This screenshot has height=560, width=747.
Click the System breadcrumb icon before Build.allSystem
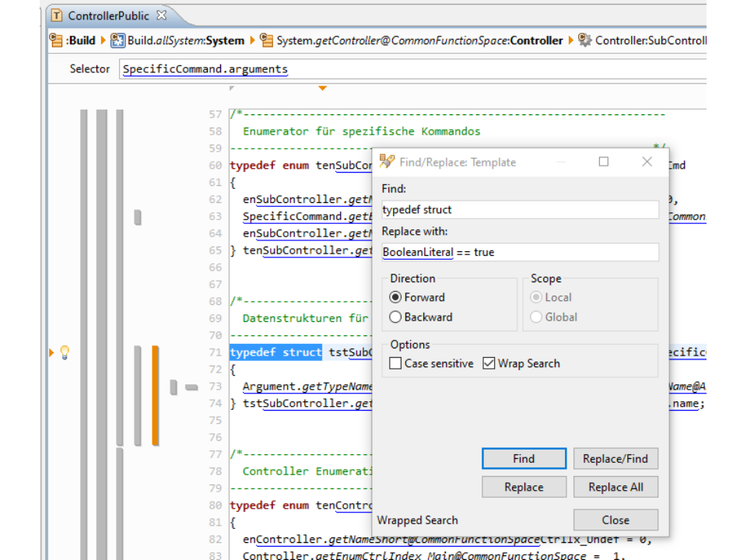click(118, 40)
